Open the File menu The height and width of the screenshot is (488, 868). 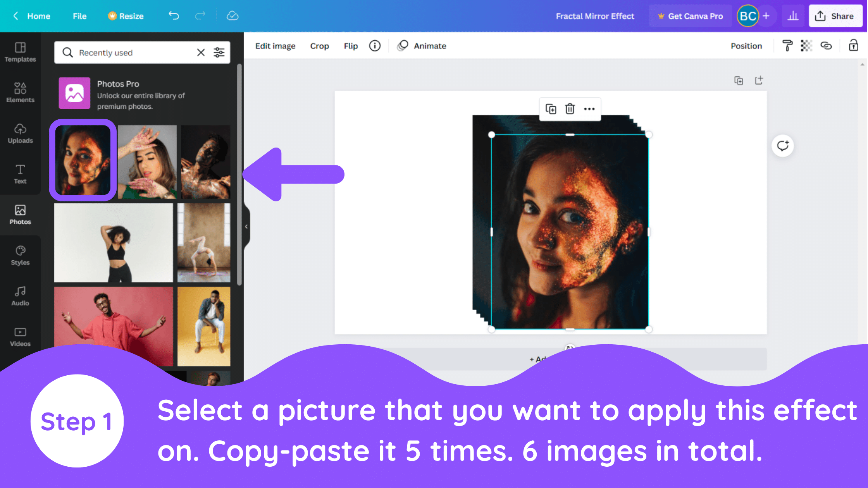[79, 16]
